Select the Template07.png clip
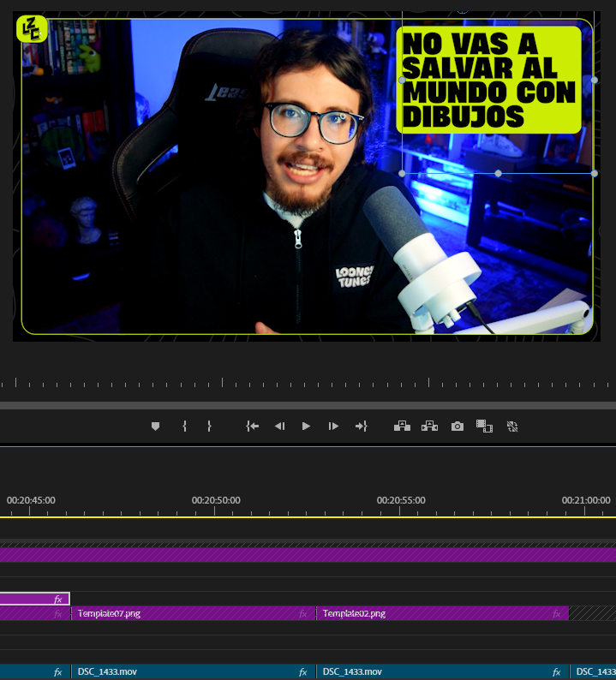 click(194, 613)
